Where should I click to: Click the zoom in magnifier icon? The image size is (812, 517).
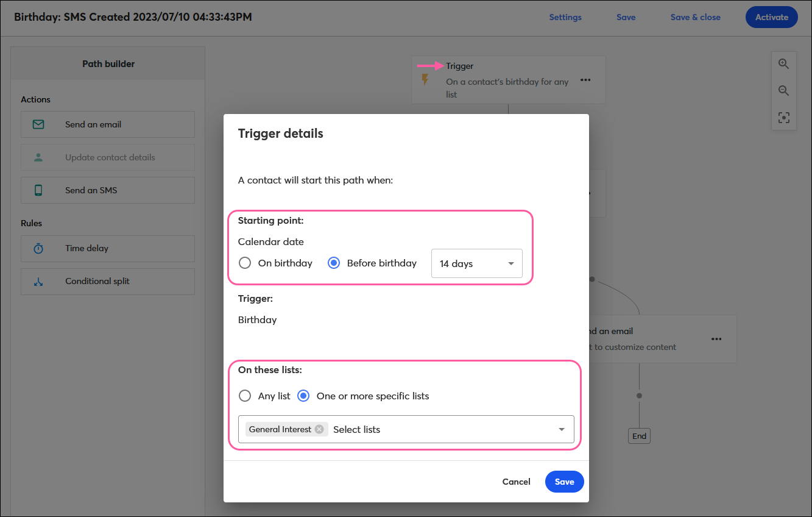point(784,64)
